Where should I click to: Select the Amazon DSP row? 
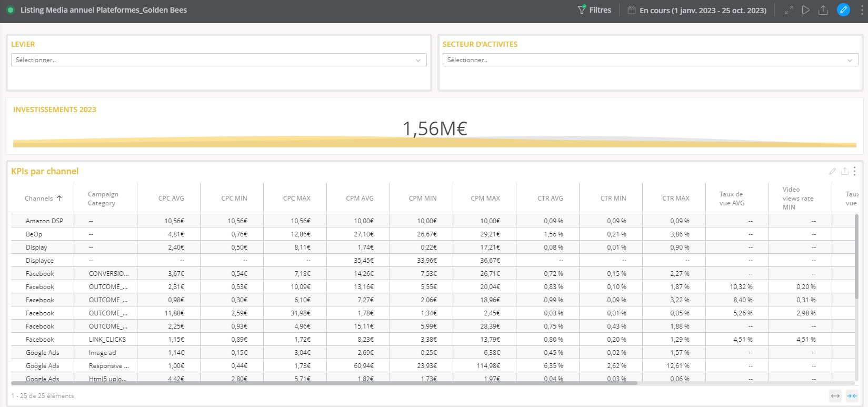[432, 221]
